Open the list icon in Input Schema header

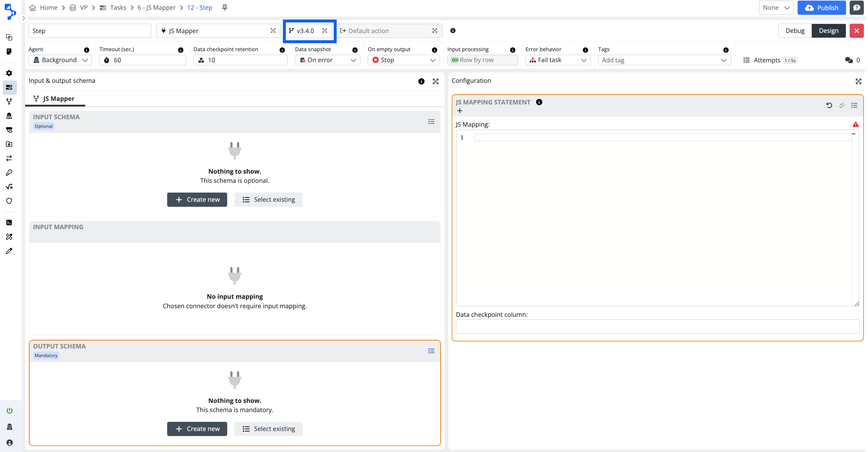pyautogui.click(x=431, y=122)
